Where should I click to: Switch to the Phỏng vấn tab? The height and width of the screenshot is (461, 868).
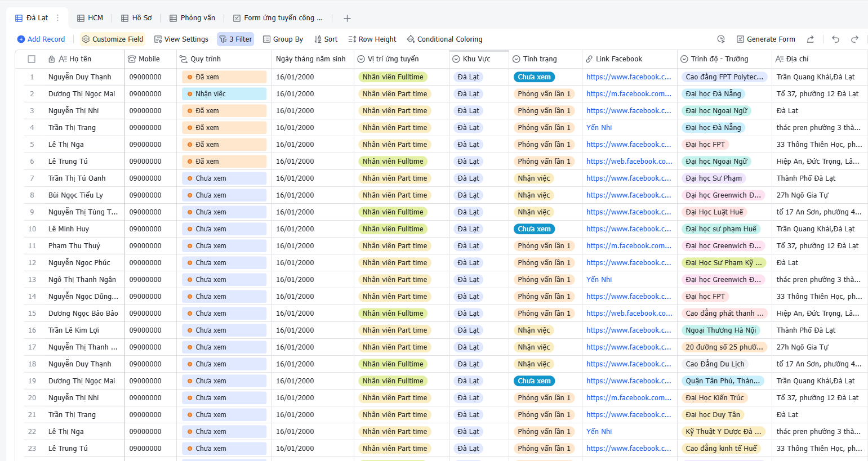coord(192,18)
